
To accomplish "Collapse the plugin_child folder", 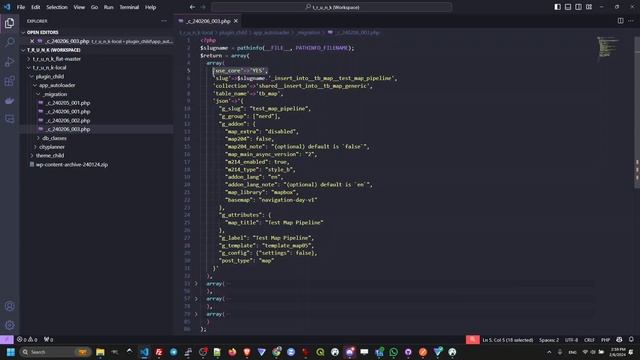I will point(32,76).
